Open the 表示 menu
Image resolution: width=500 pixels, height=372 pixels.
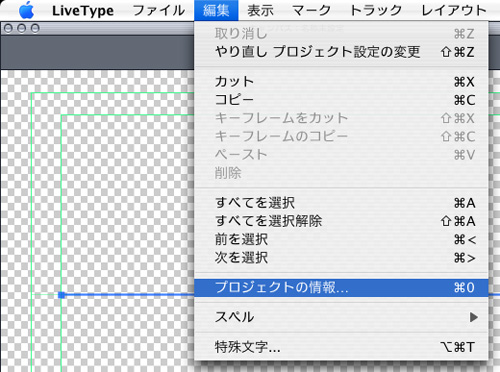[260, 10]
